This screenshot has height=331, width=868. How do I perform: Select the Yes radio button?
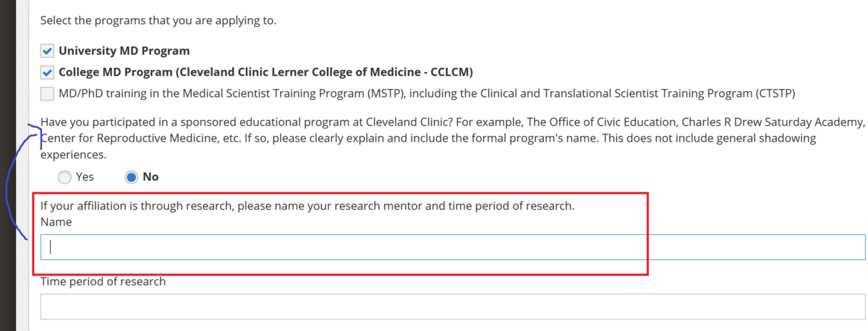coord(64,177)
